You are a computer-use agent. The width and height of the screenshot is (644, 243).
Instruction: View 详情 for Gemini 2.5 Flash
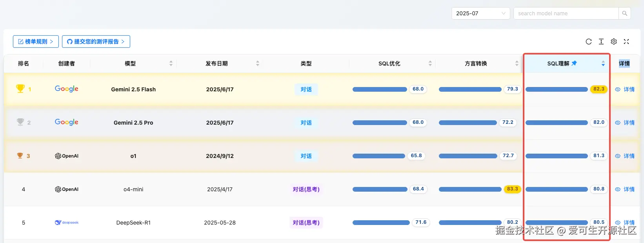[x=625, y=89]
